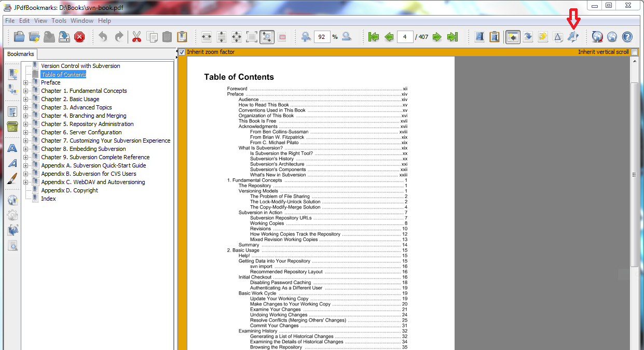Click the select text cursor icon
The width and height of the screenshot is (644, 350).
pyautogui.click(x=479, y=37)
